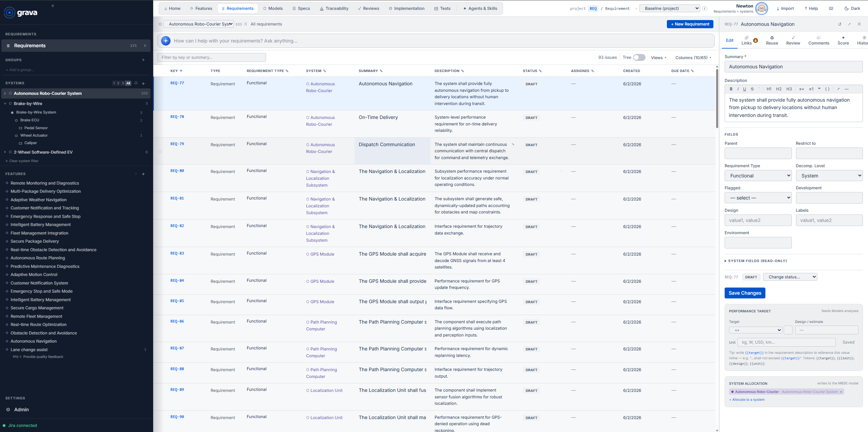
Task: Open the Change status dropdown
Action: tap(790, 277)
